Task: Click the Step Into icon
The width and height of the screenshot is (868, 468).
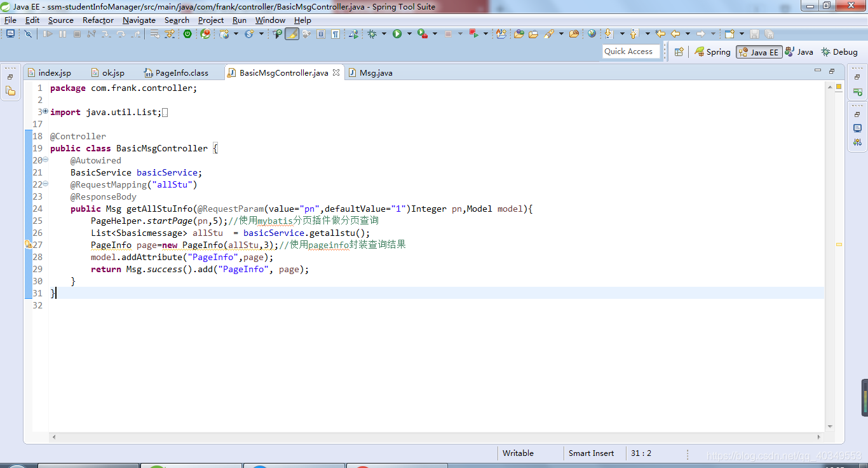Action: pyautogui.click(x=105, y=34)
